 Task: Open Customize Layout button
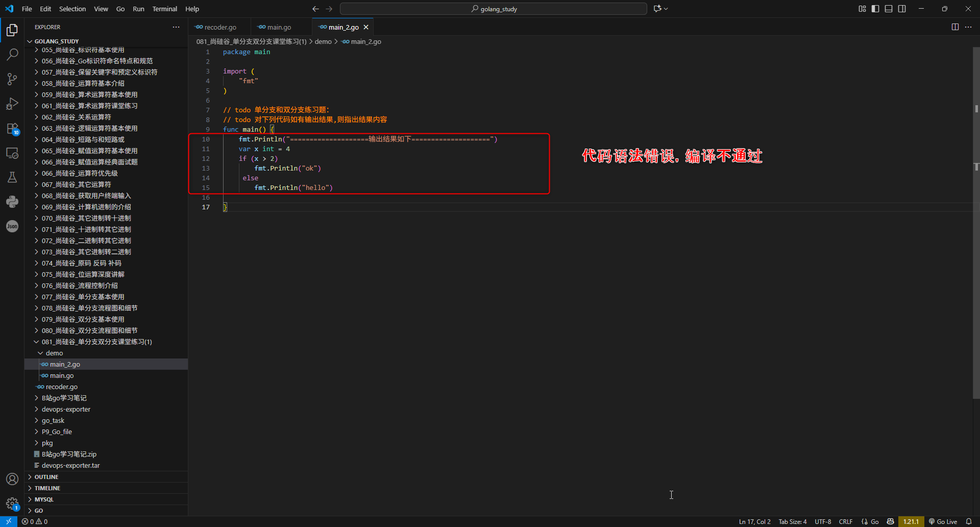[862, 9]
